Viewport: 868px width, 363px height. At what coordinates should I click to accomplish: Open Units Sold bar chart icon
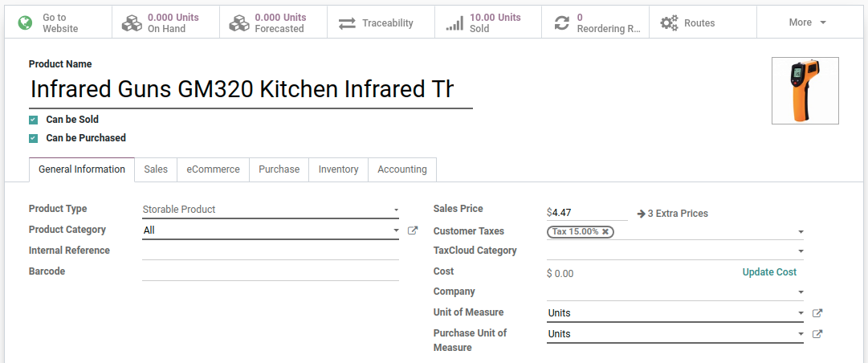pos(454,23)
